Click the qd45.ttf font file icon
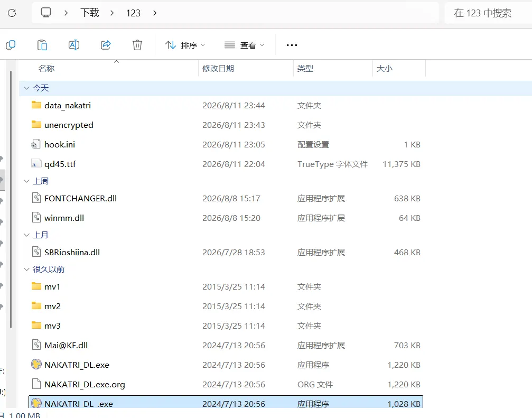The width and height of the screenshot is (532, 418). pos(36,164)
